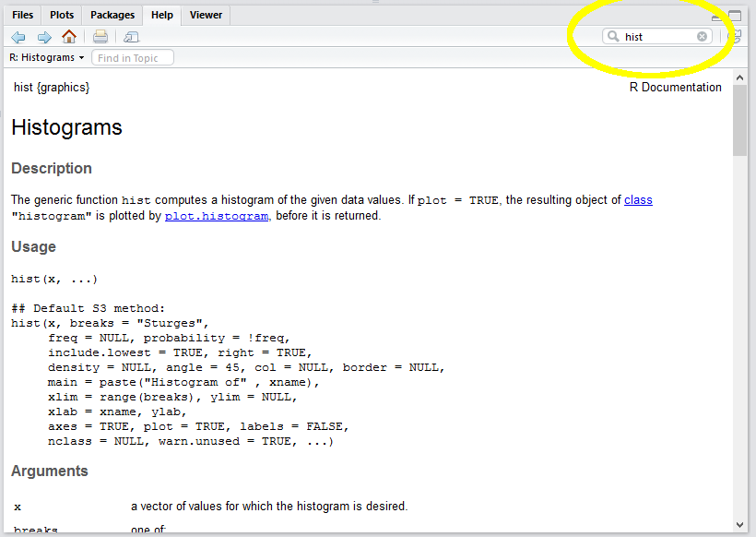Viewport: 756px width, 537px height.
Task: Click the help search box containing 'hist'
Action: [x=656, y=37]
